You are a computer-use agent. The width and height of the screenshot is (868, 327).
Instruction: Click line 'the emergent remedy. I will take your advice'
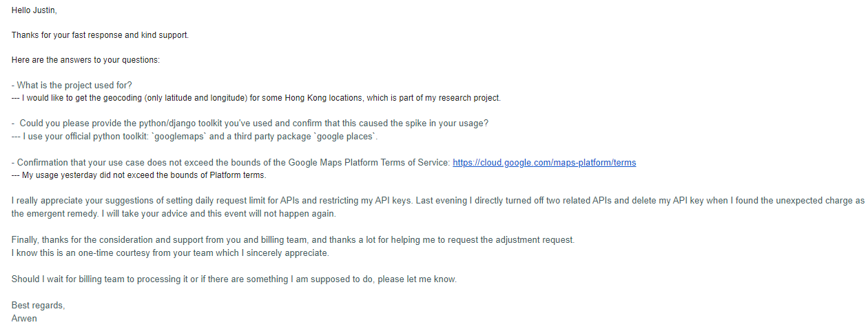tap(174, 214)
